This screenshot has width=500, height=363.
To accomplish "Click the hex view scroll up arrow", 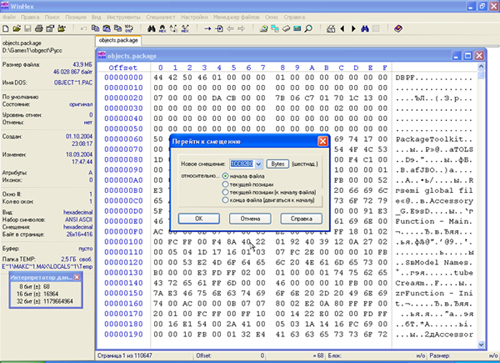I will coord(481,67).
